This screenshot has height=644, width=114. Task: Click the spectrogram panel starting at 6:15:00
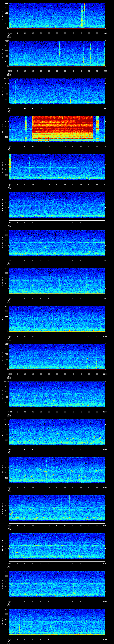57,546
